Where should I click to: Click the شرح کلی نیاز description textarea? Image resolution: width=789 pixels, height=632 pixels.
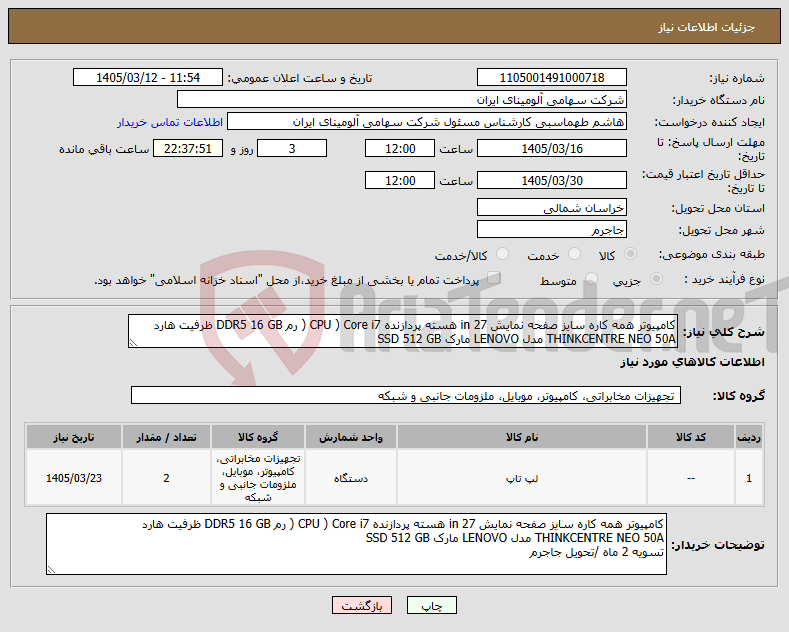click(403, 331)
